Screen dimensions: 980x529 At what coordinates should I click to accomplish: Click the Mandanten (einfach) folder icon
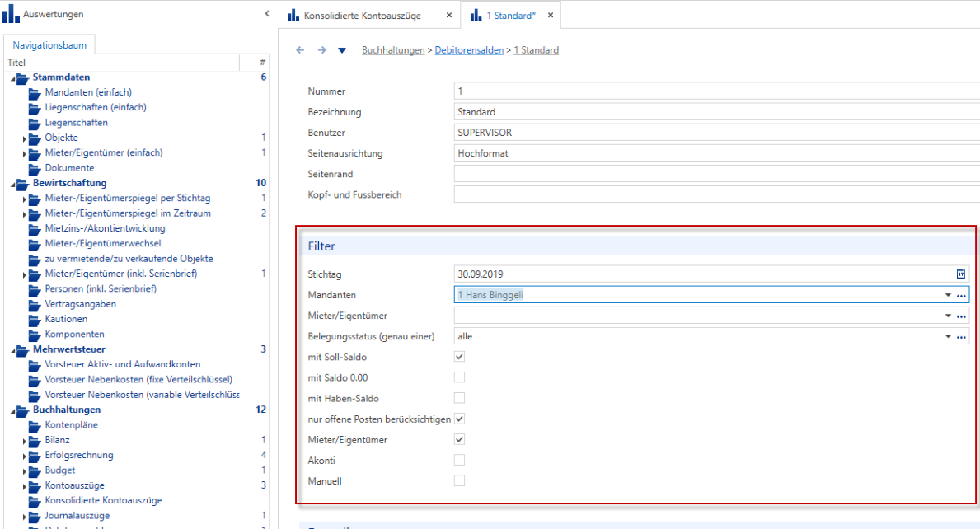pos(35,93)
